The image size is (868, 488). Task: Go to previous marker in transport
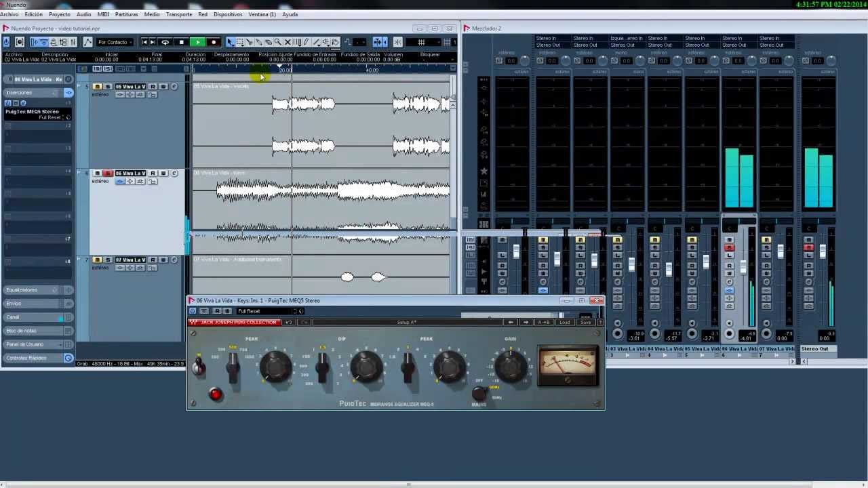[x=144, y=42]
